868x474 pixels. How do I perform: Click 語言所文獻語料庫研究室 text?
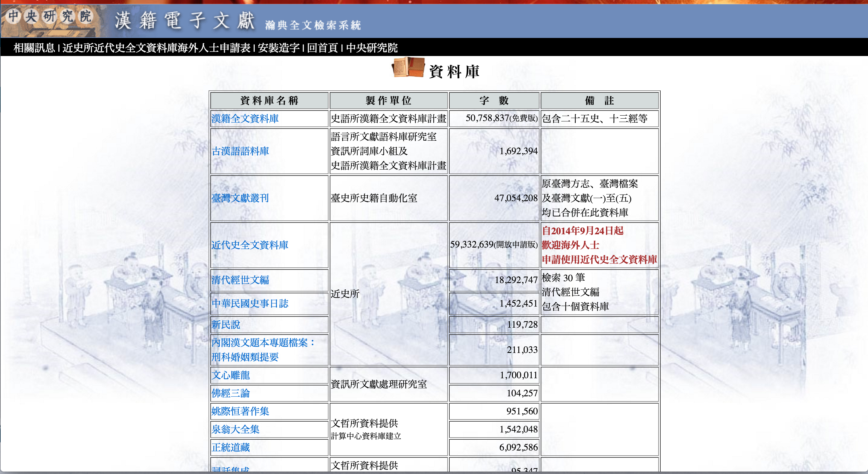point(383,137)
